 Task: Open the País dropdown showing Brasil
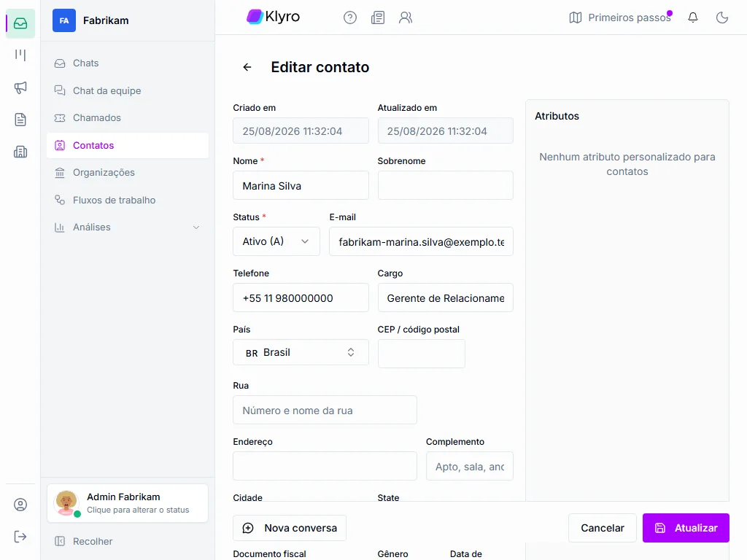301,352
